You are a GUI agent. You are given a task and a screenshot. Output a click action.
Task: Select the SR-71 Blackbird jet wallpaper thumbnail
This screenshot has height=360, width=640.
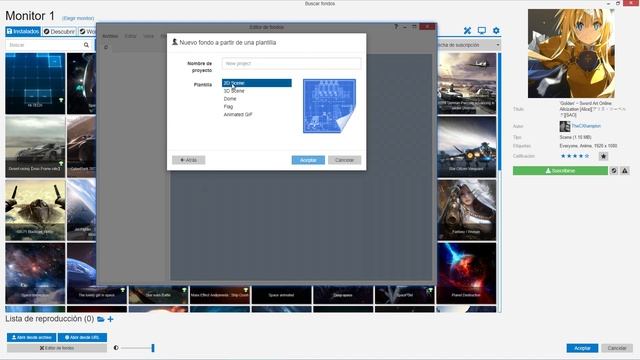coord(35,210)
